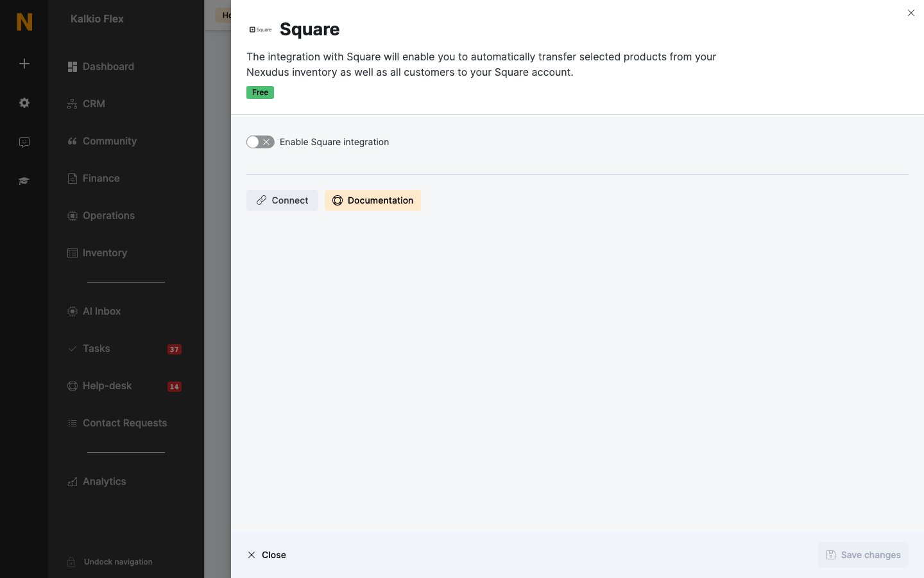The image size is (924, 578).
Task: Open Tasks in navigation menu
Action: click(x=89, y=349)
